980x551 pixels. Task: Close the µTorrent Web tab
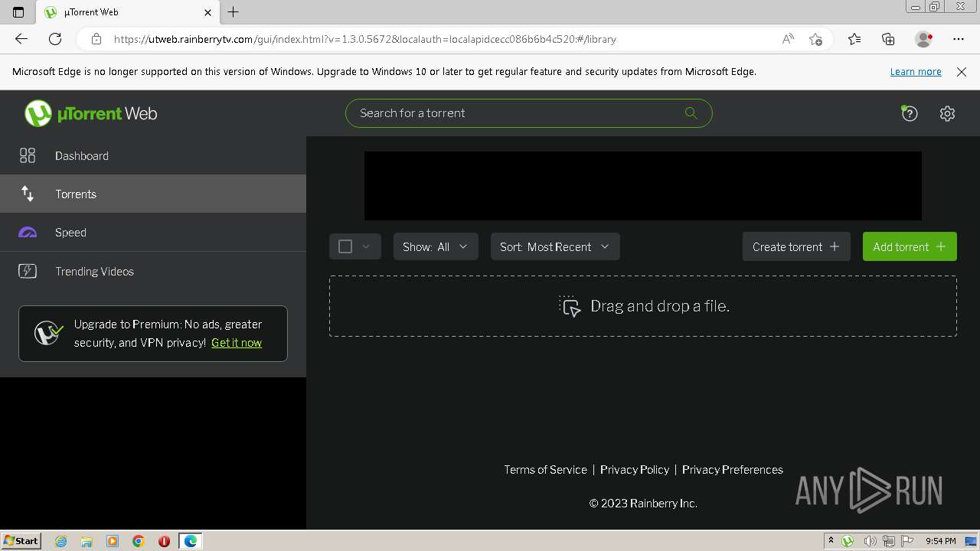coord(207,12)
